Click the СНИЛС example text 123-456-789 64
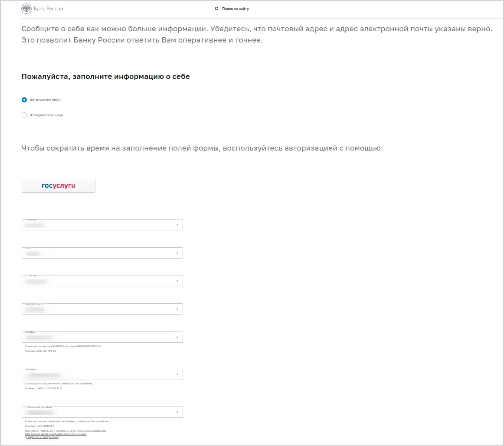This screenshot has height=446, width=504. coord(46,351)
